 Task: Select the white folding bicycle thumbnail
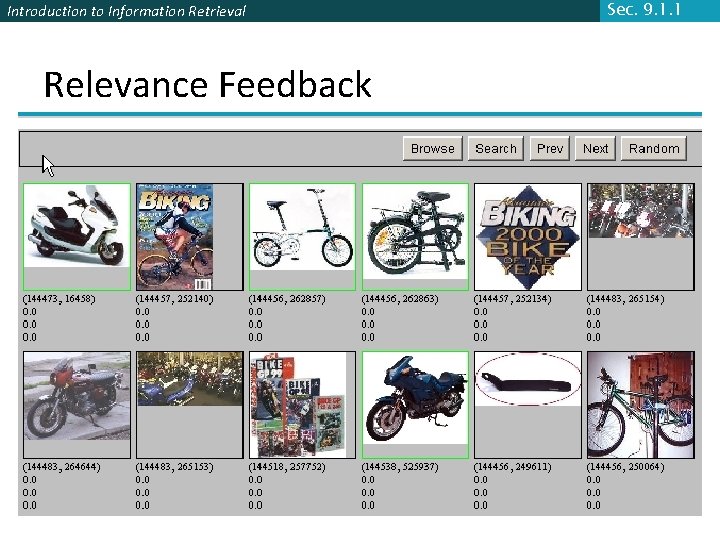click(x=302, y=237)
